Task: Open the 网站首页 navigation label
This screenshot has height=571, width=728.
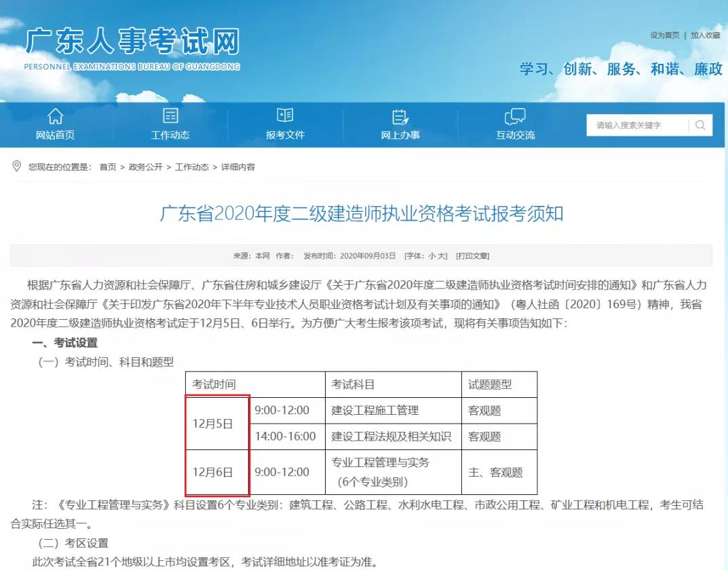Action: point(55,135)
